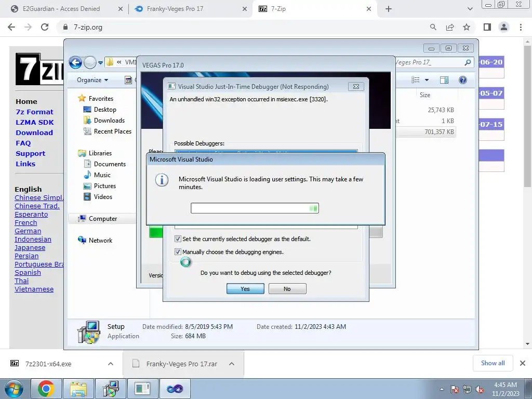This screenshot has height=399, width=532.
Task: Open a new Chrome tab
Action: (x=389, y=9)
